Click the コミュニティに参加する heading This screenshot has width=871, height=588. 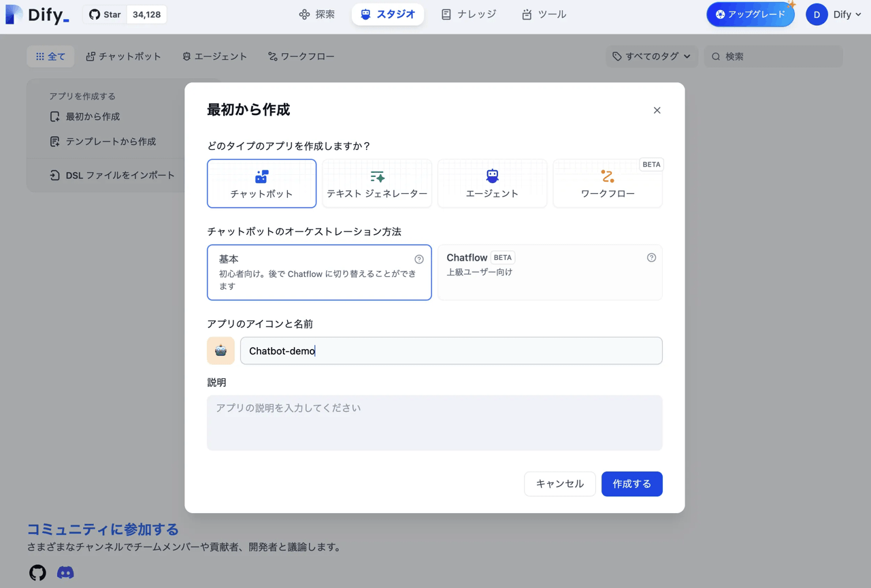coord(103,529)
